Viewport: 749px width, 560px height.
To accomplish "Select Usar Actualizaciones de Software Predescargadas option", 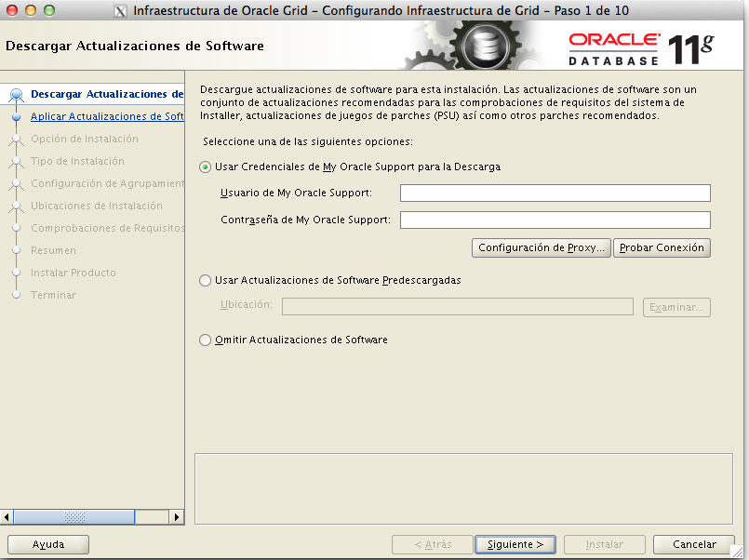I will tap(206, 280).
